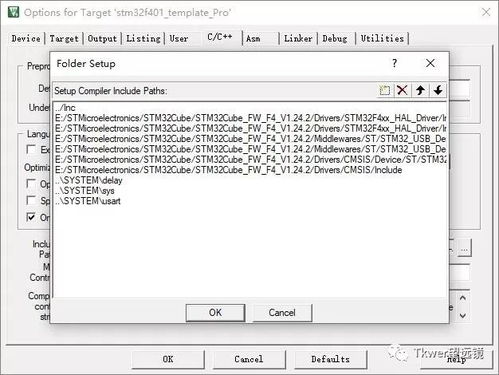Screen dimensions: 499x375
Task: Confirm Folder Setup with OK button
Action: click(x=215, y=313)
